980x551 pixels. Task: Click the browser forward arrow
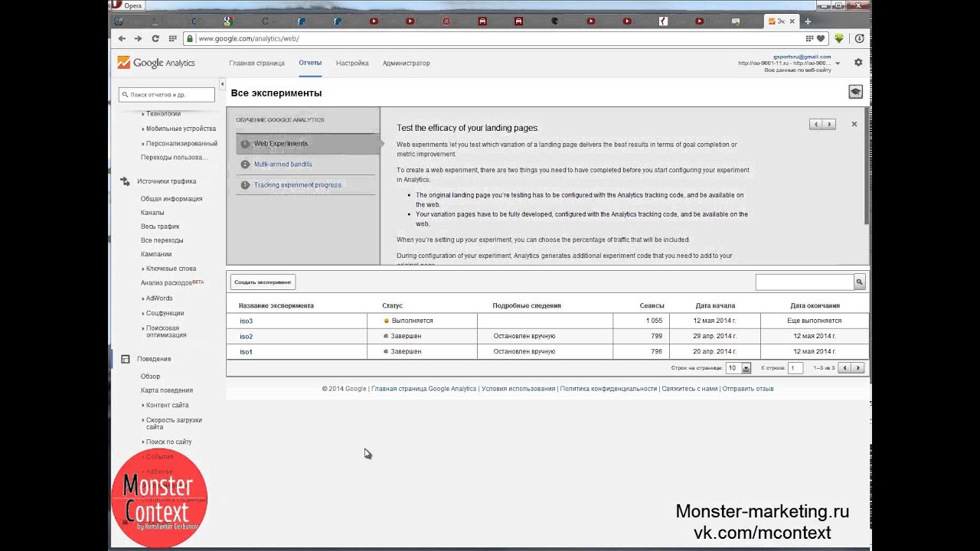click(138, 38)
